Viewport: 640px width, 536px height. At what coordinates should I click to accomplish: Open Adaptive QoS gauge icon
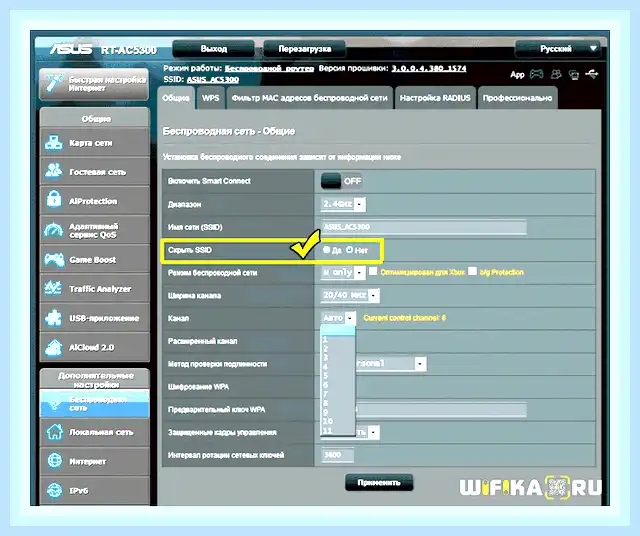click(x=54, y=230)
